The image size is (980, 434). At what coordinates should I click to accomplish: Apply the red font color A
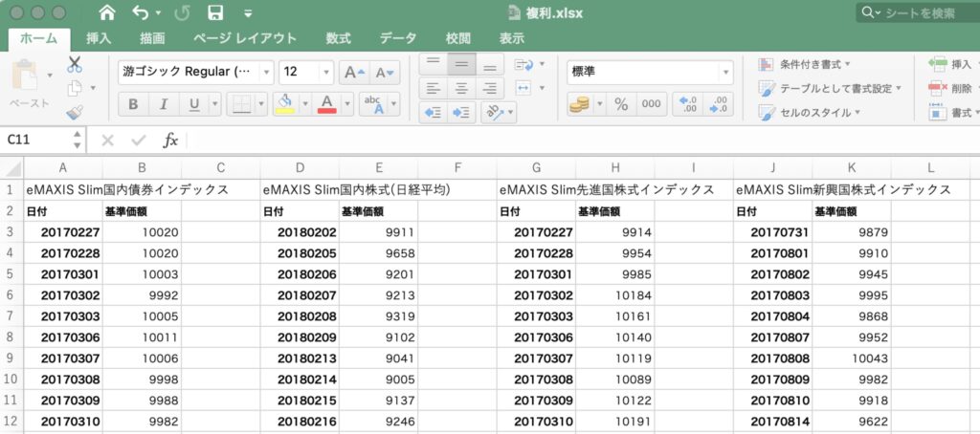click(x=327, y=103)
